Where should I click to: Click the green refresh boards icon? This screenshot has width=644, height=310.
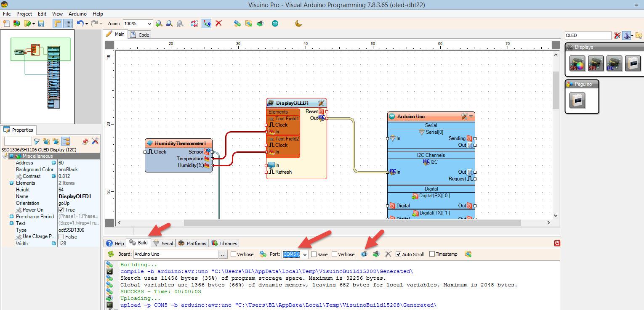pyautogui.click(x=111, y=254)
